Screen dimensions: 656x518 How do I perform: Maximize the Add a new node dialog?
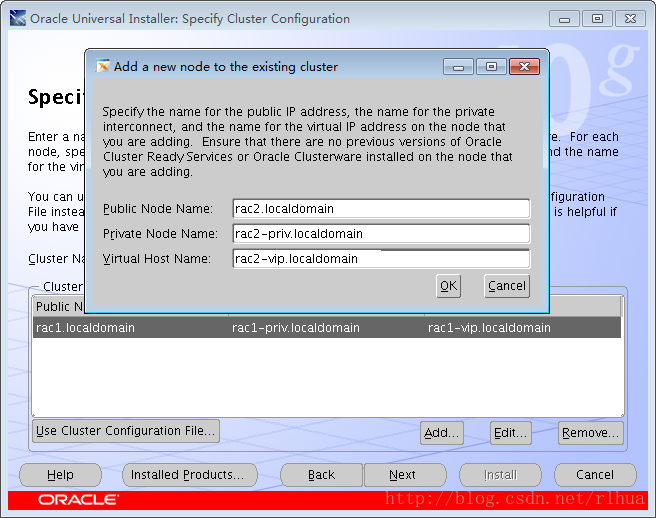click(492, 67)
